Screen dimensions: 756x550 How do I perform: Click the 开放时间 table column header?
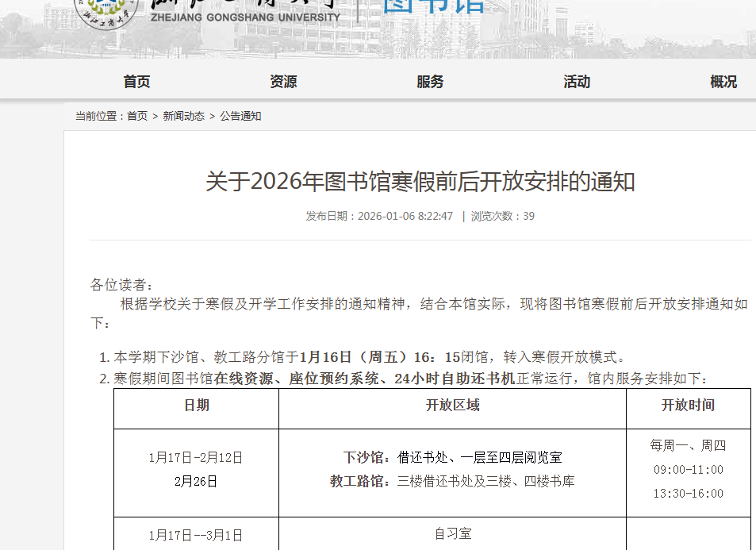(688, 406)
